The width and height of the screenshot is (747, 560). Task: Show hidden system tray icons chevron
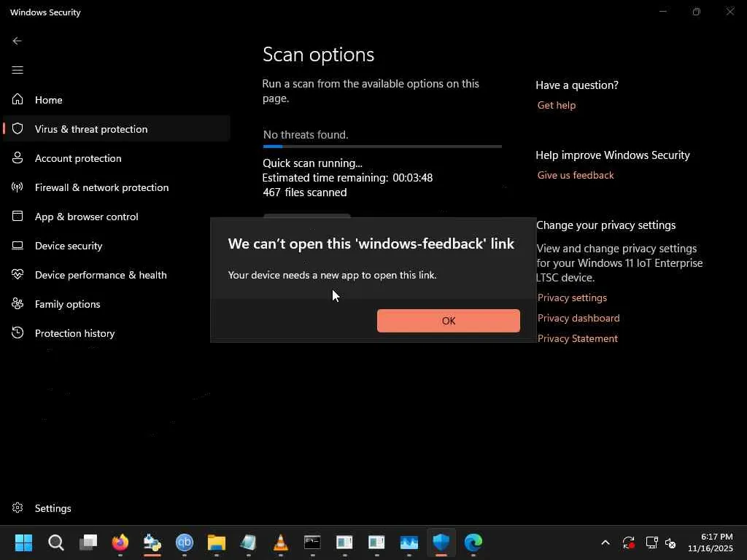point(605,542)
